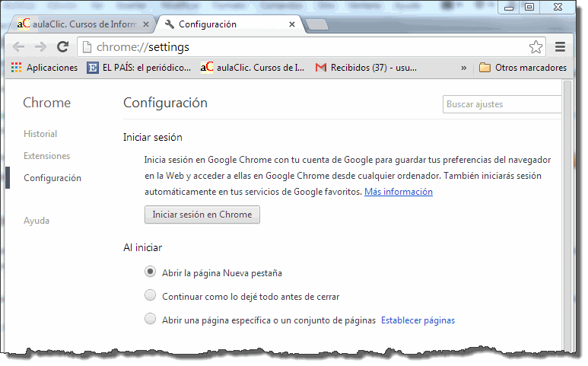The image size is (588, 366).
Task: Open the EL PAÍS bookmark
Action: (139, 68)
